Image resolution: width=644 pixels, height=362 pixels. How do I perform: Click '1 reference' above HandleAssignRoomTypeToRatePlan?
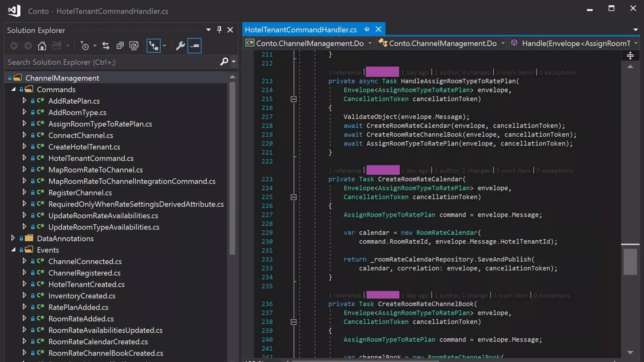tap(344, 73)
